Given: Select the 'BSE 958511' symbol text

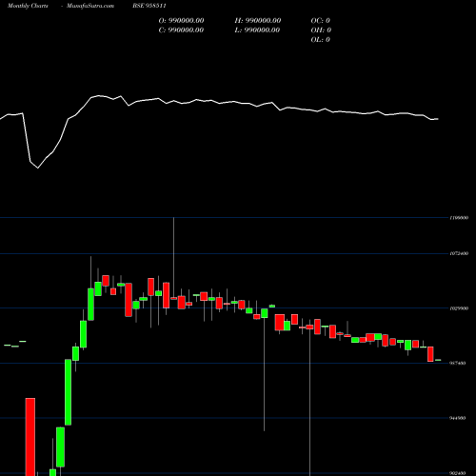Looking at the screenshot, I should click(149, 6).
